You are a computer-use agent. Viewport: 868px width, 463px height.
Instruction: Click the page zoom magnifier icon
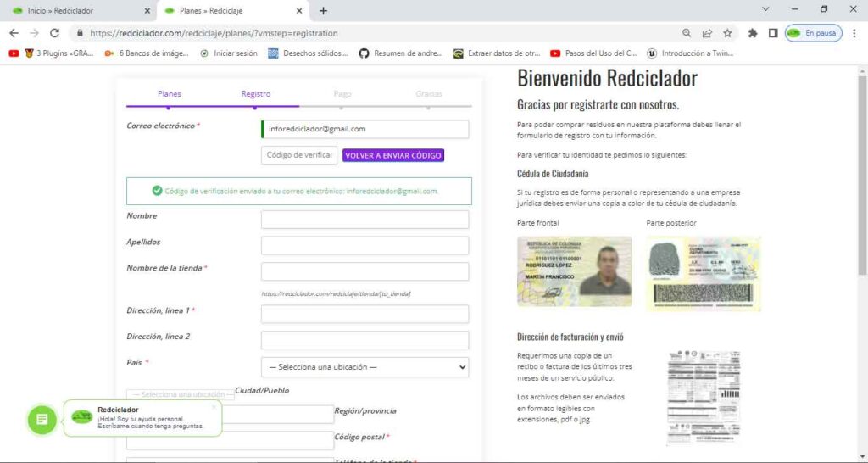coord(687,33)
